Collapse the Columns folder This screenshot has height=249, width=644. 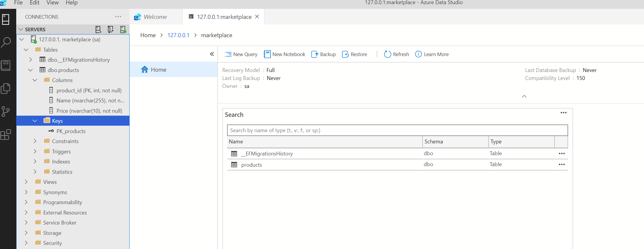click(x=35, y=80)
